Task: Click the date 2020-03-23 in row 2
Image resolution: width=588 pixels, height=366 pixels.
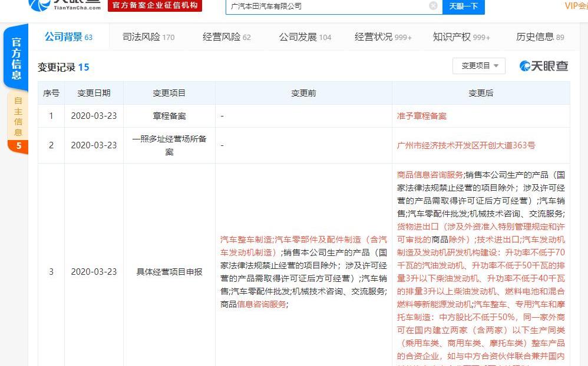Action: point(94,145)
